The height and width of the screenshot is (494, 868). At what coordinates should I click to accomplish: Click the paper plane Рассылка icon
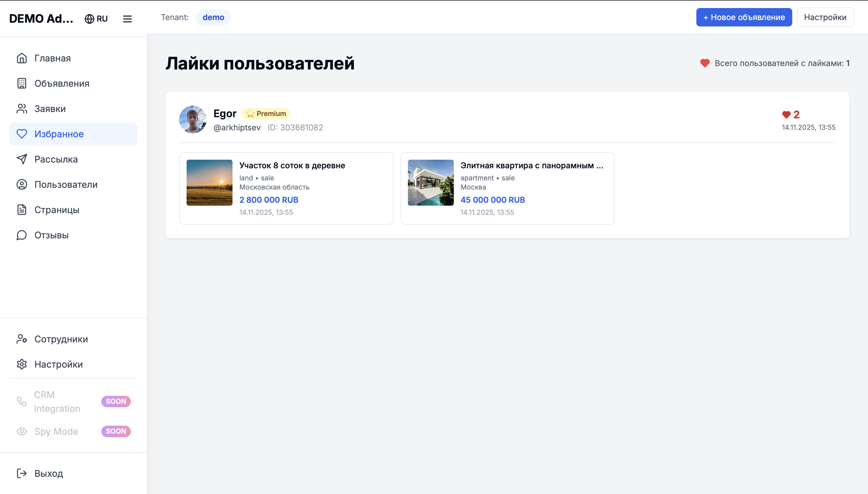pyautogui.click(x=22, y=159)
